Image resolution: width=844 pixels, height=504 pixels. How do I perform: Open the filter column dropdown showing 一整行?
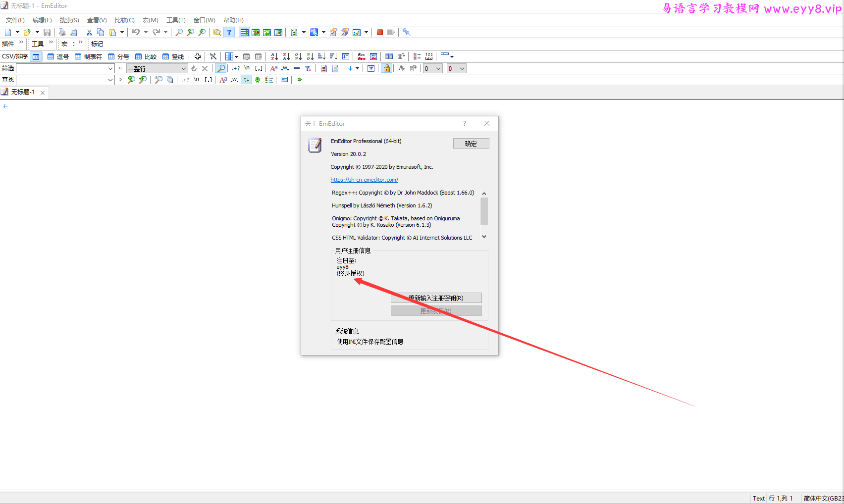pos(157,69)
